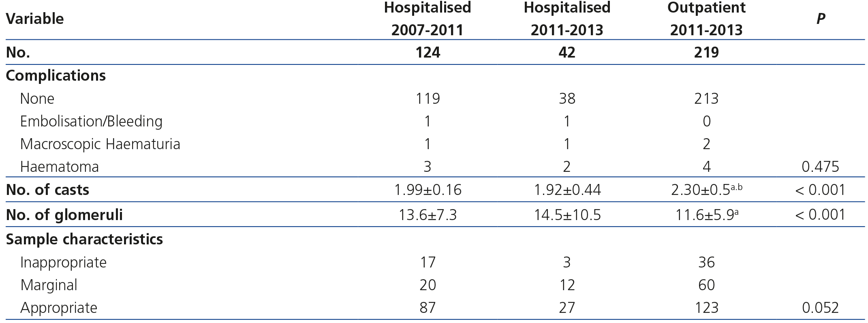The height and width of the screenshot is (323, 868).
Task: Select the 14.5±10.5 glomeruli value
Action: click(x=567, y=215)
